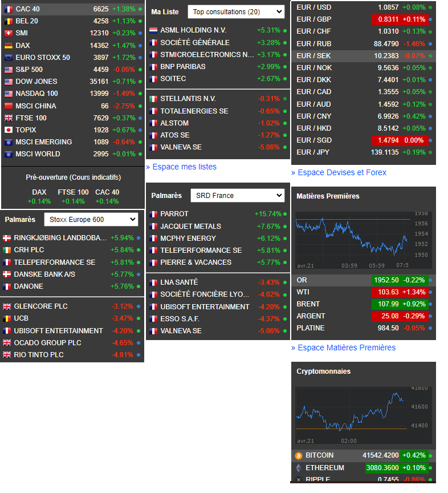The image size is (448, 493).
Task: Click the Danish flag beside RINGKJØBING LANDBOBANK
Action: pos(7,238)
